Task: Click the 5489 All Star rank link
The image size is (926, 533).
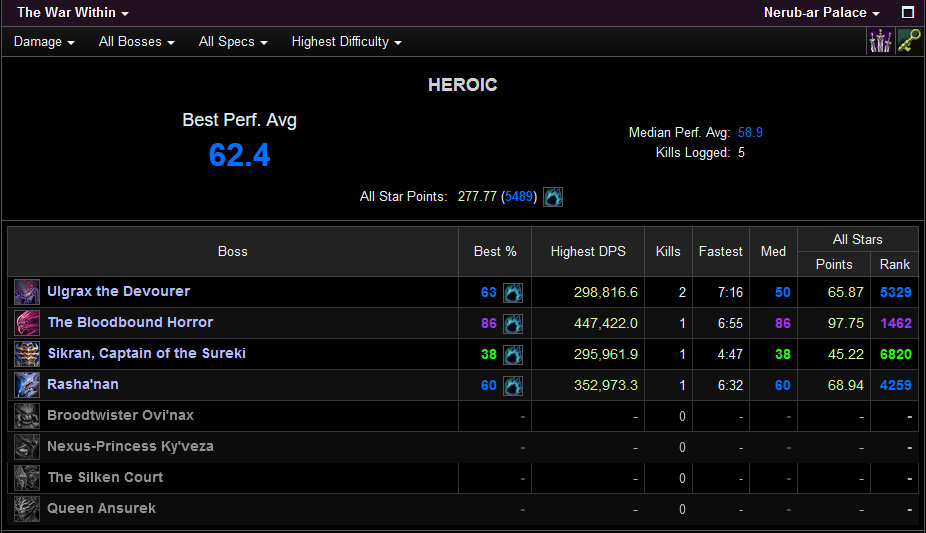Action: point(519,197)
